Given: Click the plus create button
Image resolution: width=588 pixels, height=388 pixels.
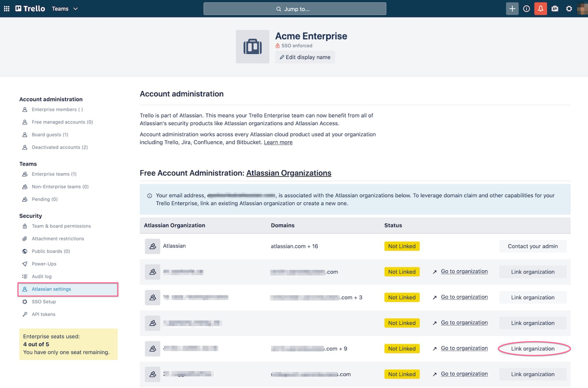Looking at the screenshot, I should (x=512, y=8).
